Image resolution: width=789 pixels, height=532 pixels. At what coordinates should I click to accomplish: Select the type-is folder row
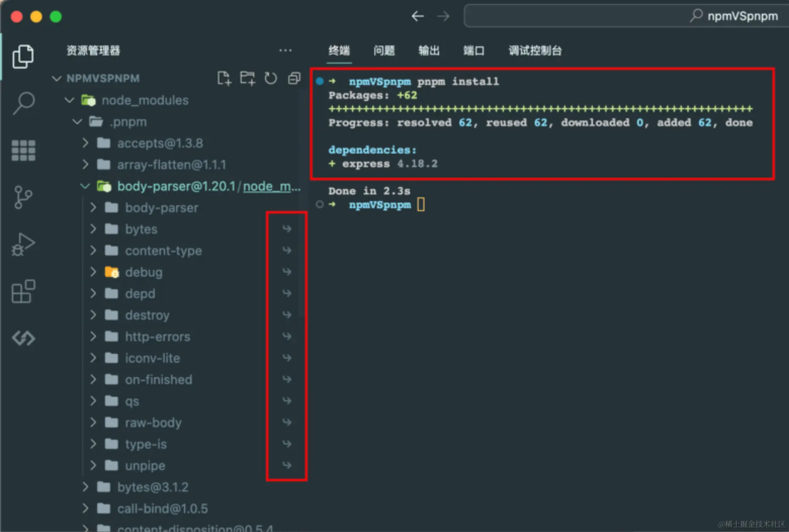(175, 444)
